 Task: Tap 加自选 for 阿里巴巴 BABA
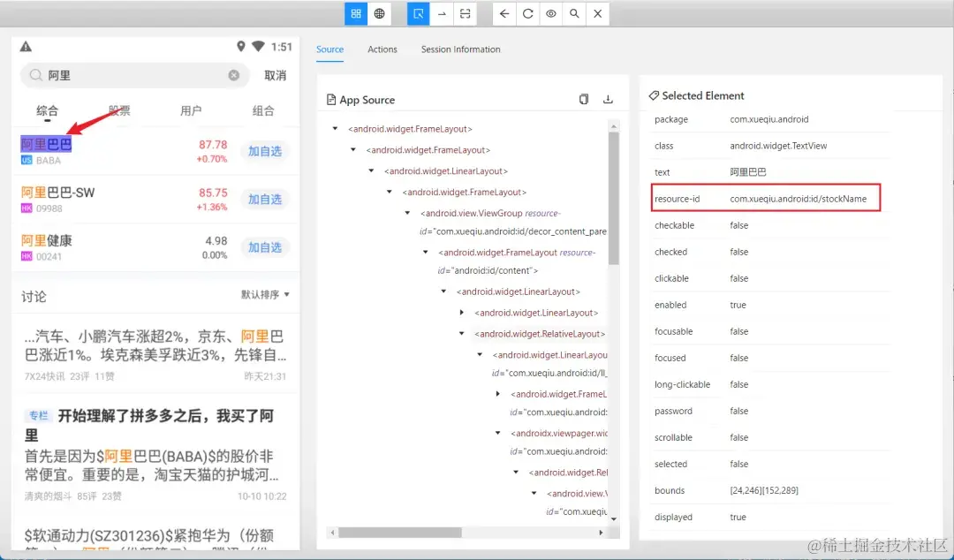point(265,151)
